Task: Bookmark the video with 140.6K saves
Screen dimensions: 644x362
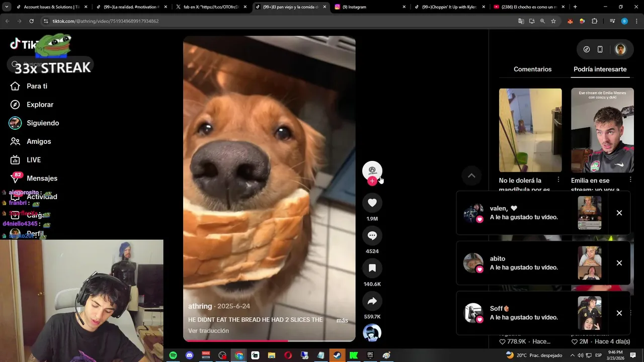Action: click(372, 268)
